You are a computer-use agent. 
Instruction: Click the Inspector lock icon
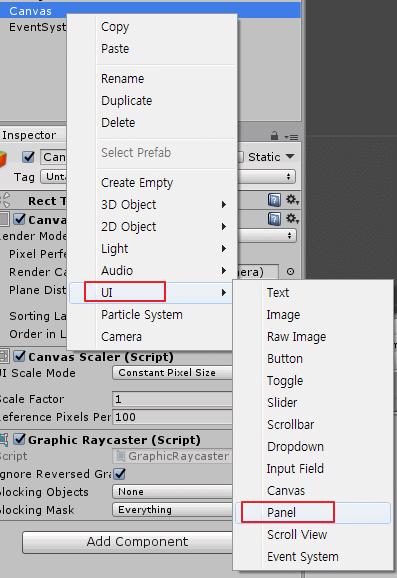point(274,136)
